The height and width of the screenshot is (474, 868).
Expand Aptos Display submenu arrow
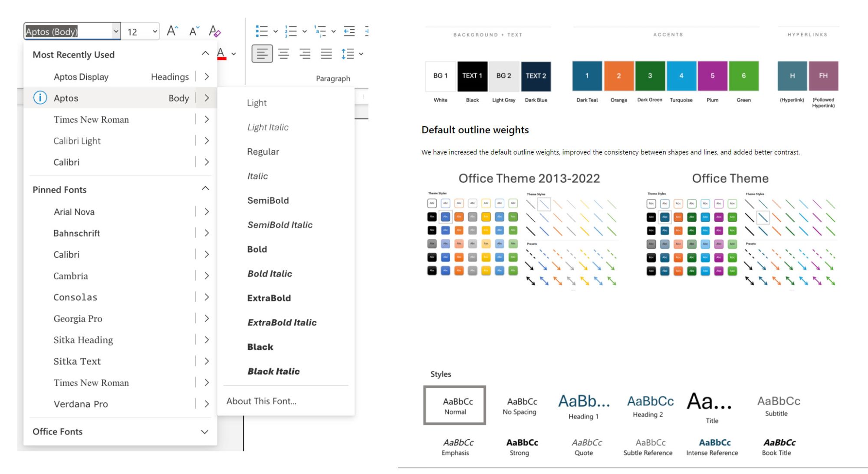click(207, 76)
